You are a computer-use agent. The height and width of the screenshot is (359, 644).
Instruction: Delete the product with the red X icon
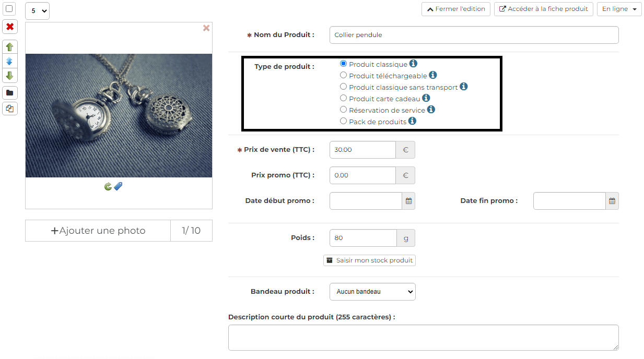click(9, 26)
